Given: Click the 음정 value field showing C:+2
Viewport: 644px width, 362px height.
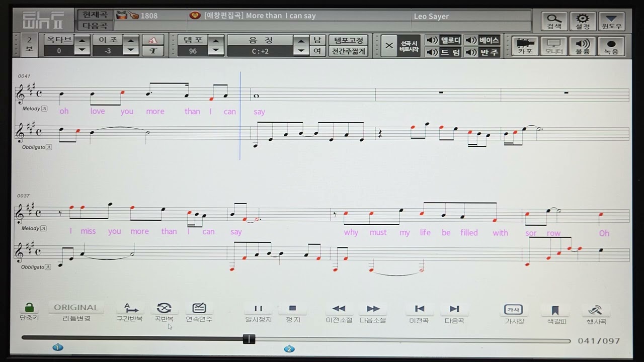Looking at the screenshot, I should click(260, 51).
